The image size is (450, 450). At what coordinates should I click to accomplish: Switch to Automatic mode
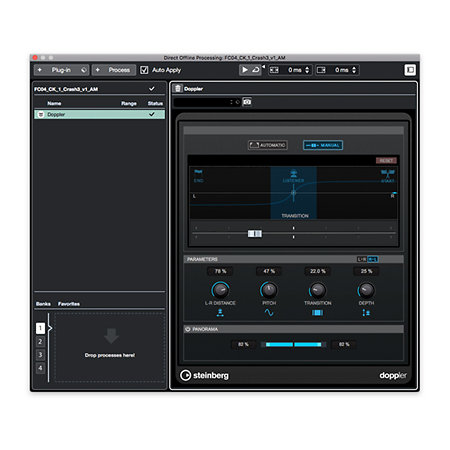coord(268,145)
